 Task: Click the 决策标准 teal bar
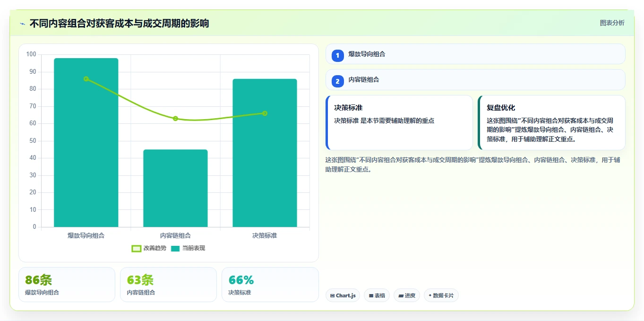pos(265,153)
